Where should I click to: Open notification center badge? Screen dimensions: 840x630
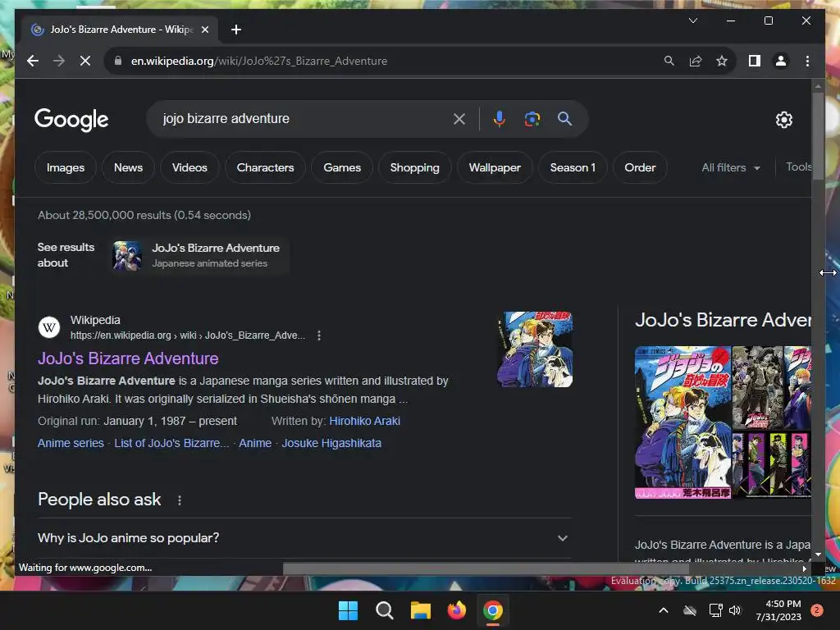click(x=817, y=610)
